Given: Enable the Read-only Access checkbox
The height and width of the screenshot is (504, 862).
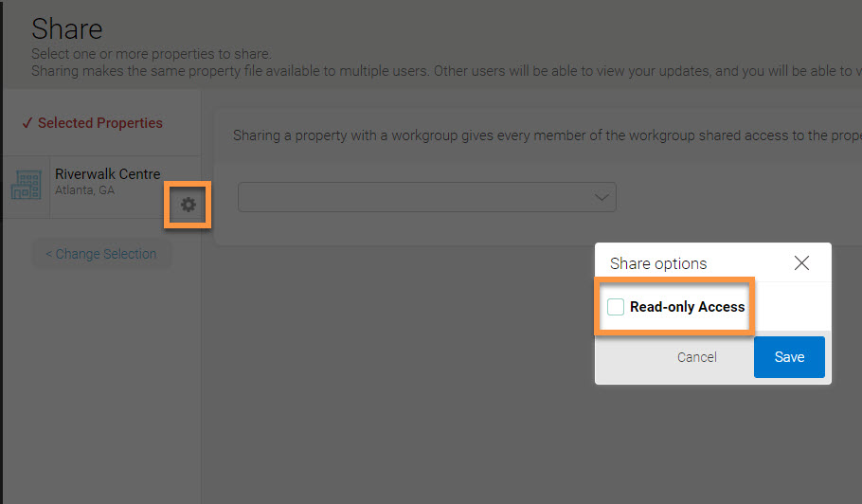Looking at the screenshot, I should tap(616, 307).
